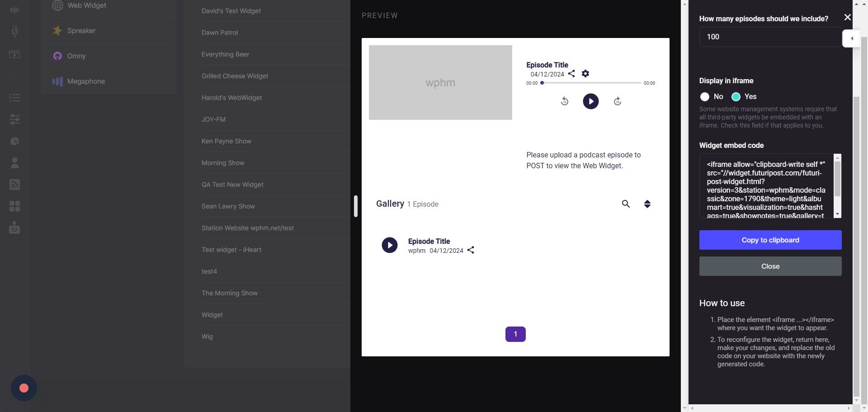Screen dimensions: 868x412
Task: Choose the Spreaker integration item
Action: click(81, 31)
